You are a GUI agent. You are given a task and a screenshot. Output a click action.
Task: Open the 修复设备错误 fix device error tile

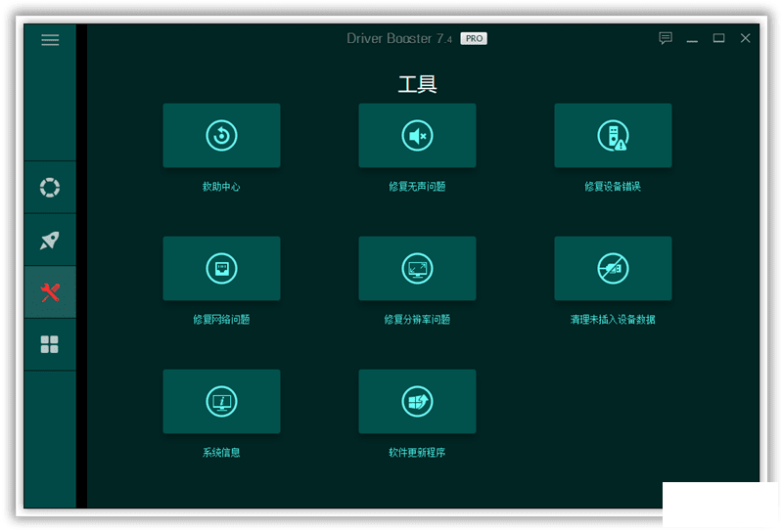(613, 135)
